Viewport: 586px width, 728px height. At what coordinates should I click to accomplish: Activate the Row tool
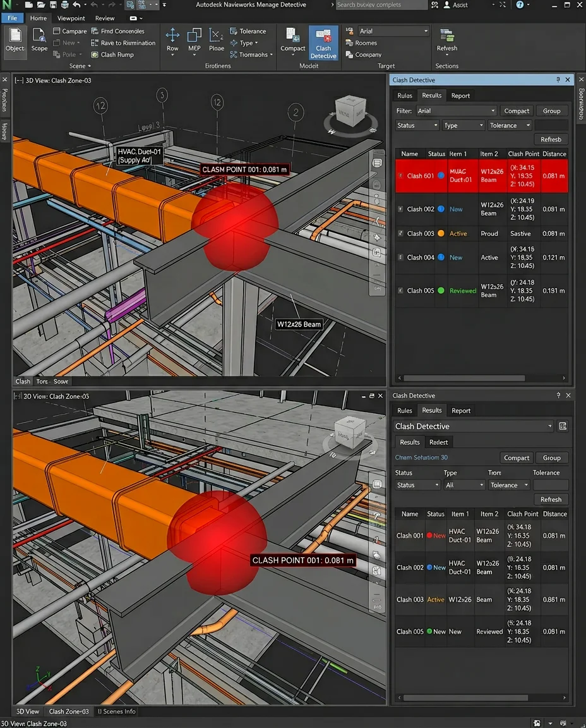pos(172,40)
